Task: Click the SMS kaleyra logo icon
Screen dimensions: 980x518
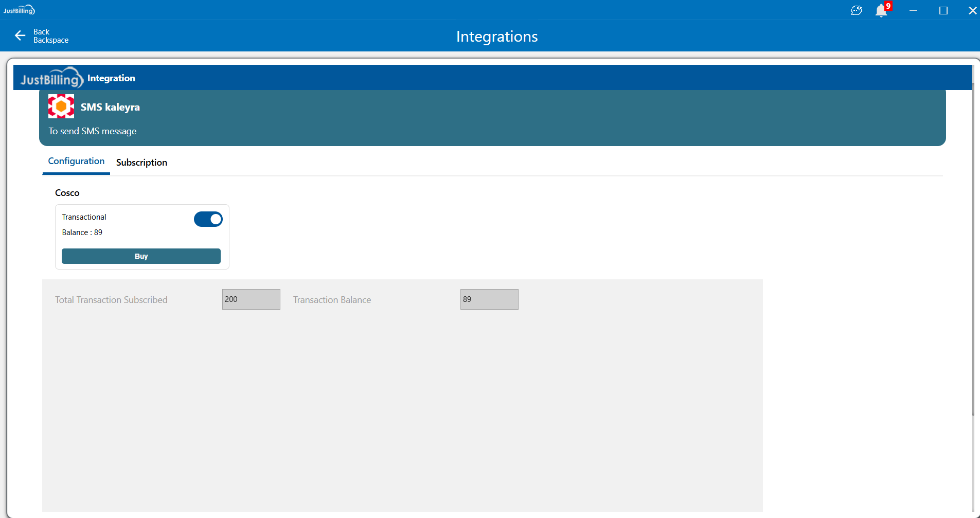Action: [61, 106]
